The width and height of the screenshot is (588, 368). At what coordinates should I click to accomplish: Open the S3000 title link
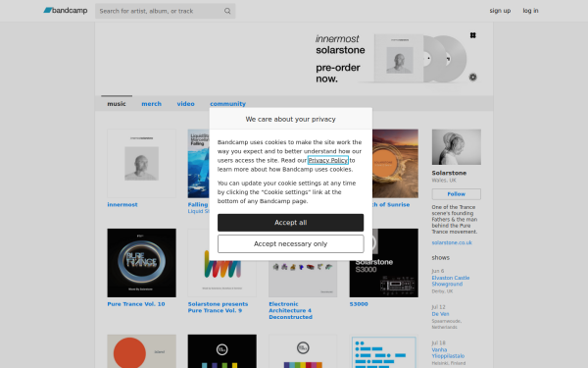click(359, 304)
